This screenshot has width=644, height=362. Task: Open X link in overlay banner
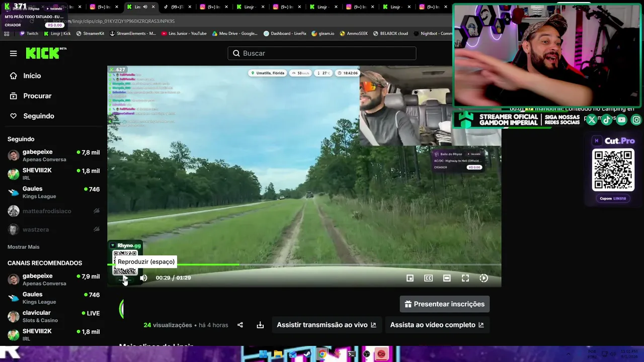pyautogui.click(x=592, y=120)
